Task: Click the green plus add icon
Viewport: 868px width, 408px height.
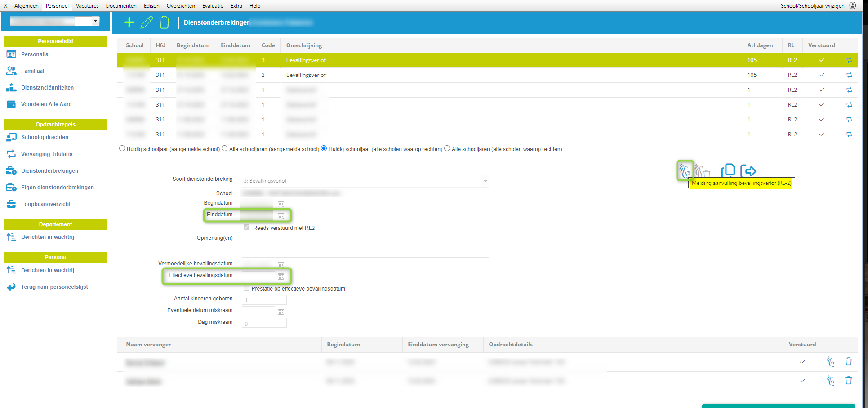Action: [129, 22]
